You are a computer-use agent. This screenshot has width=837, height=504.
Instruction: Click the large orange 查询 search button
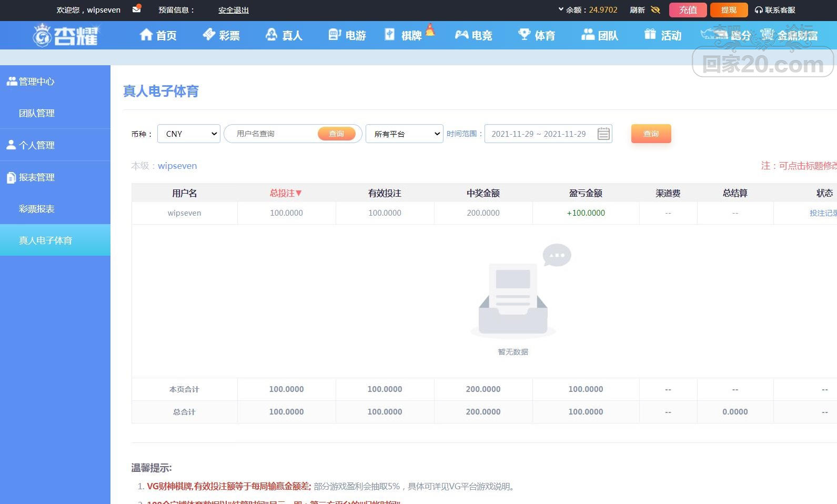(651, 134)
